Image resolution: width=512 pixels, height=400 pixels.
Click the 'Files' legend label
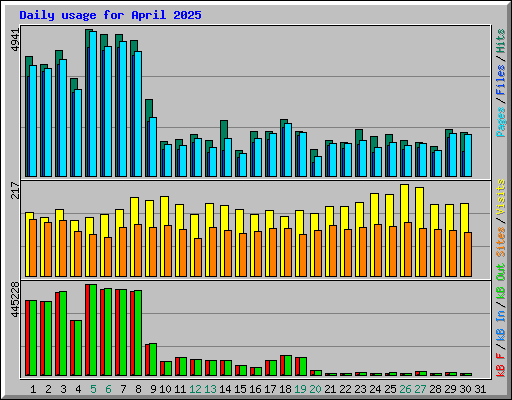coord(501,80)
